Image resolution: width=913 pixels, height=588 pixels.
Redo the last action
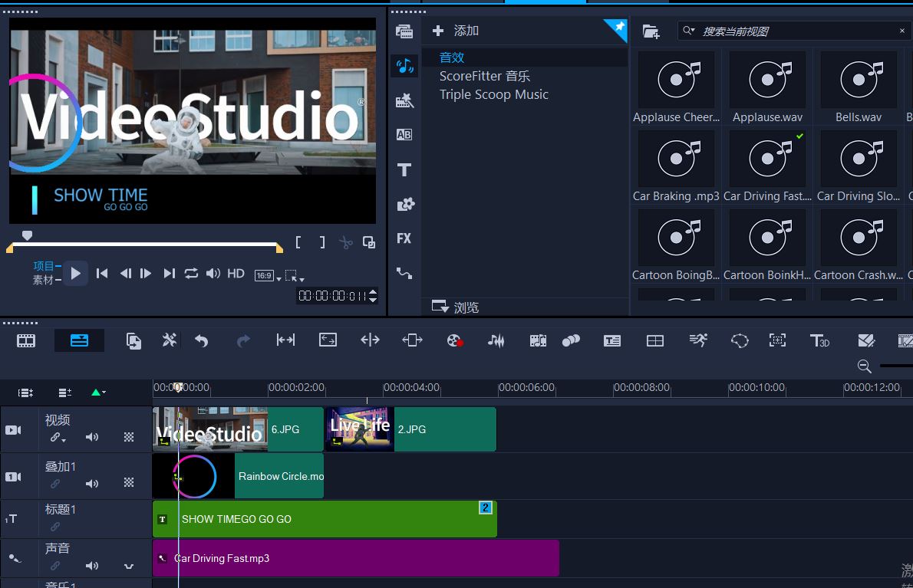click(x=243, y=341)
